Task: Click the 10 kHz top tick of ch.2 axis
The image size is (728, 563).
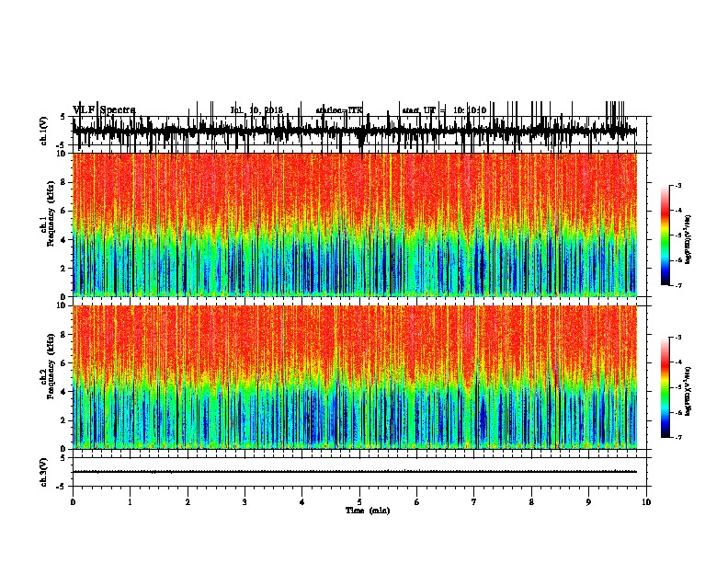Action: click(x=63, y=305)
